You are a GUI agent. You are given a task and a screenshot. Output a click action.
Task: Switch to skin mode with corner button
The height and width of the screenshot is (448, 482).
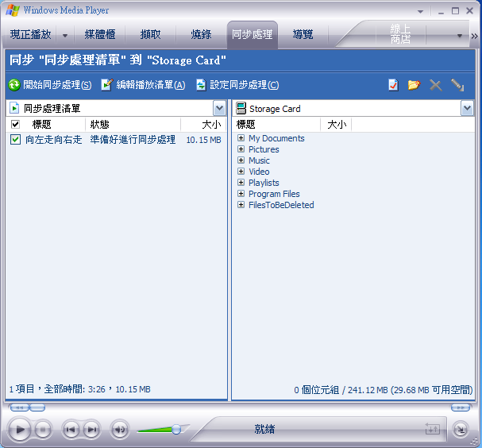coord(461,430)
